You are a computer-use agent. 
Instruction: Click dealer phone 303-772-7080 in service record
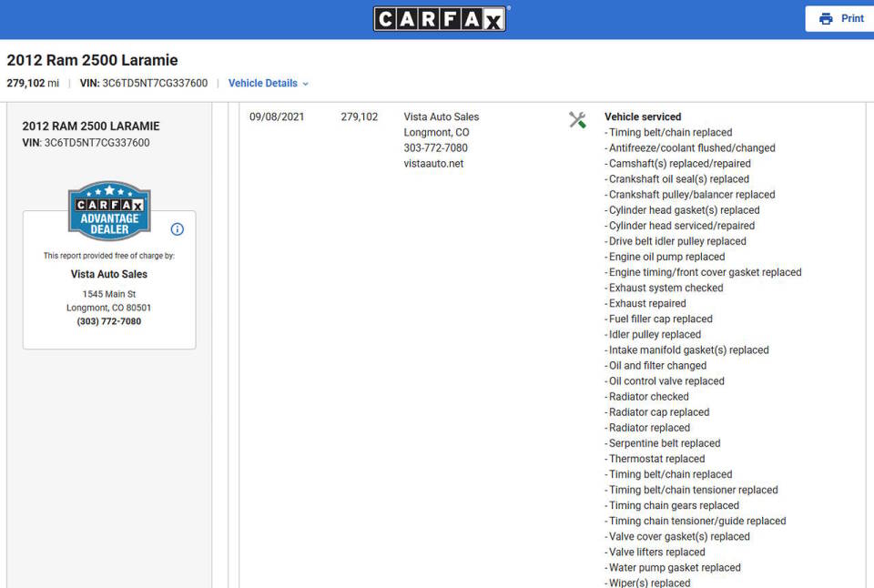pyautogui.click(x=435, y=147)
